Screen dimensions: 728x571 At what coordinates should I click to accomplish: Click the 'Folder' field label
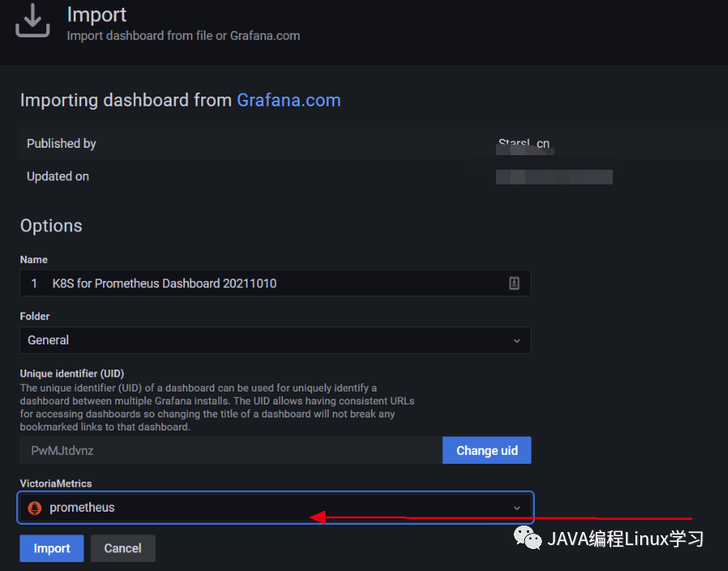click(34, 317)
